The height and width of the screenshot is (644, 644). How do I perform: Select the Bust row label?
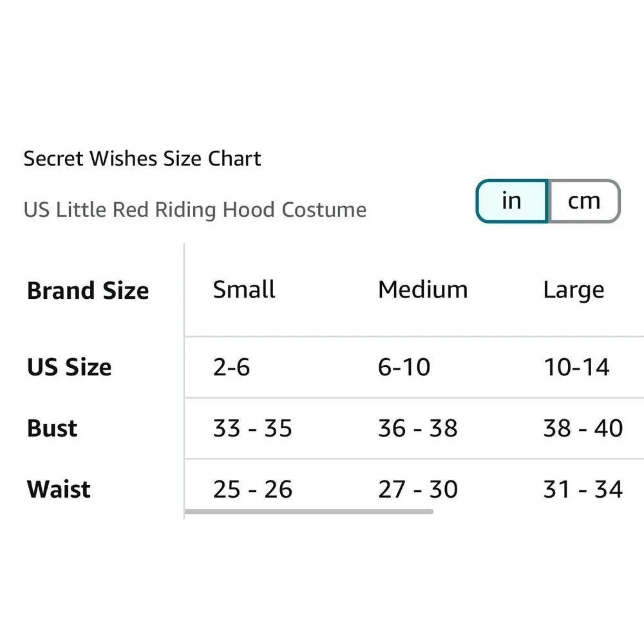pyautogui.click(x=51, y=428)
